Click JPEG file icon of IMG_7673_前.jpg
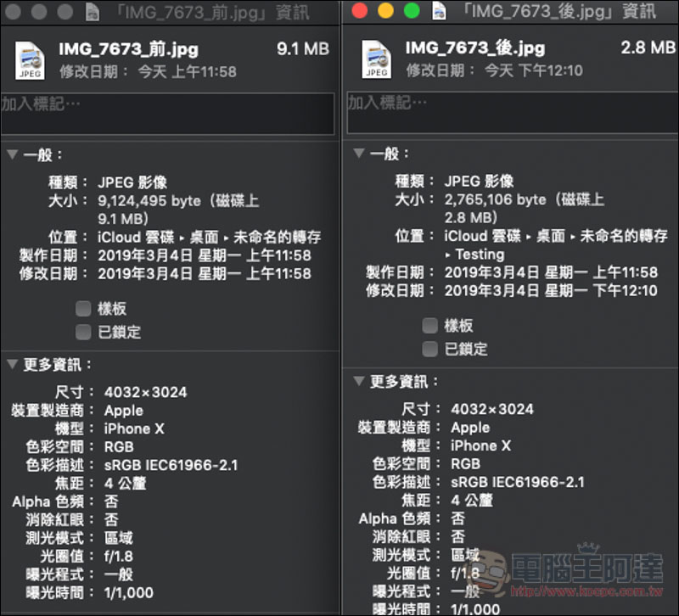This screenshot has height=616, width=679. pyautogui.click(x=30, y=60)
